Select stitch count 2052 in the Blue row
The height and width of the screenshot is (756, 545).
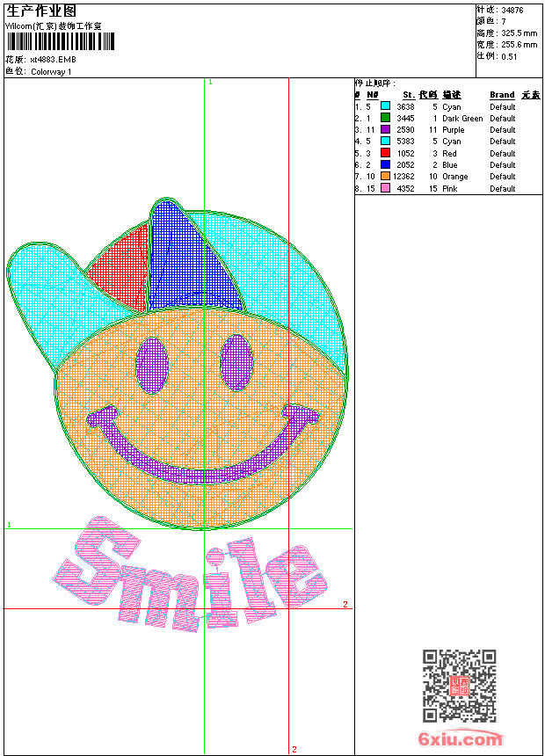[x=405, y=165]
